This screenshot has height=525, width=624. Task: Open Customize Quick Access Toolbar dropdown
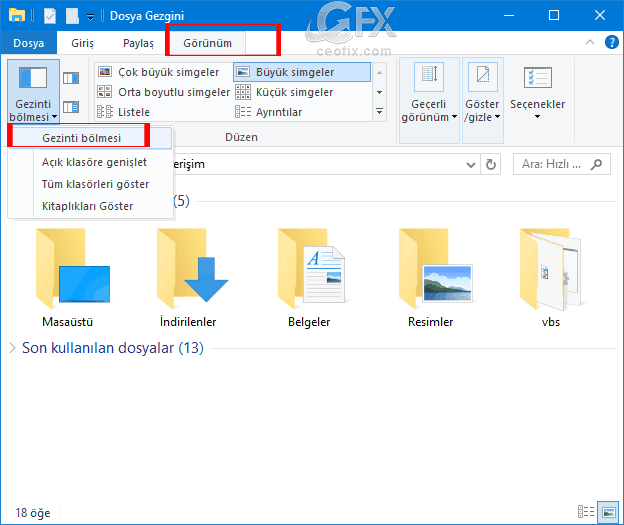91,17
